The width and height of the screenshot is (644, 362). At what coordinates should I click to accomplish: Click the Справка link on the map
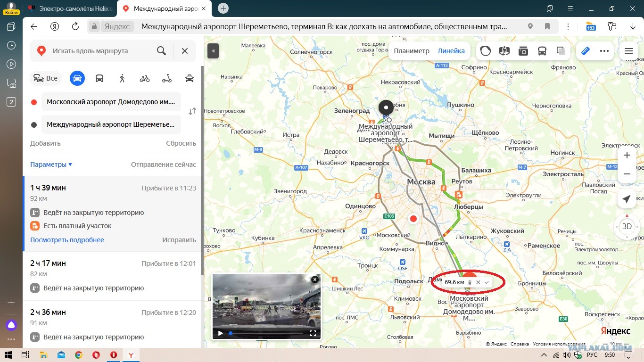pos(520,344)
